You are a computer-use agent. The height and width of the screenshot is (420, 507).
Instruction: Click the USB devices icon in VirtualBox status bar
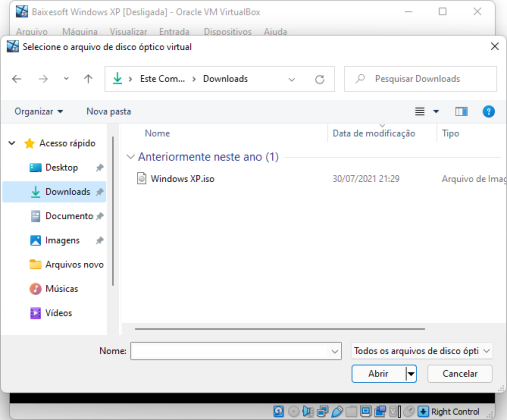tap(337, 412)
